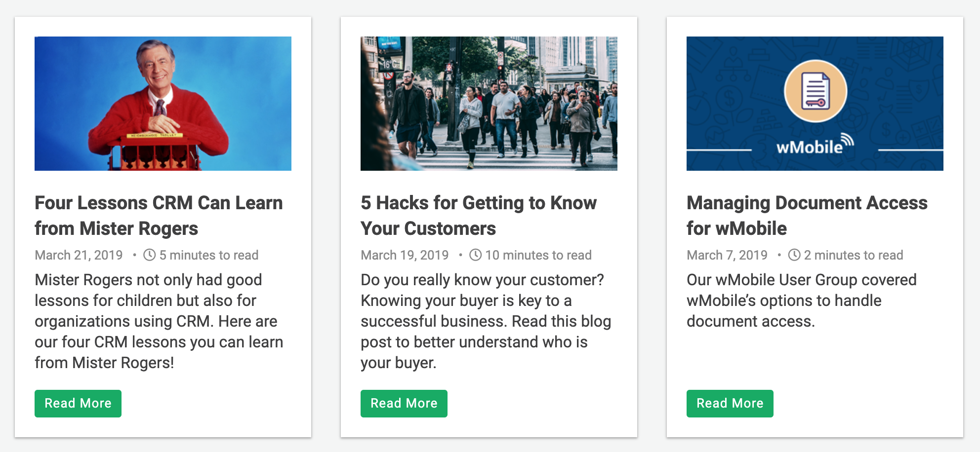Click the clock icon beside 2 minutes to read
The image size is (980, 452).
794,255
